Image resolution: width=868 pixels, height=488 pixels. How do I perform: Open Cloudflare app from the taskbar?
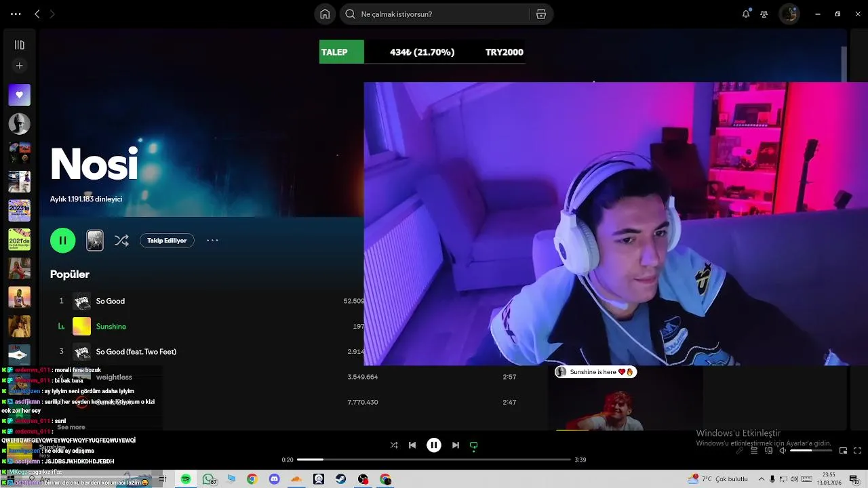(x=296, y=479)
